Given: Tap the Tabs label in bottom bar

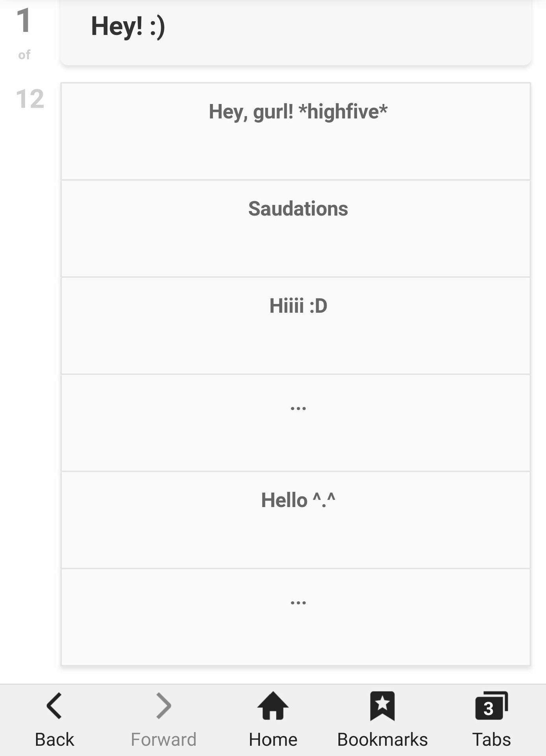Looking at the screenshot, I should point(491,739).
